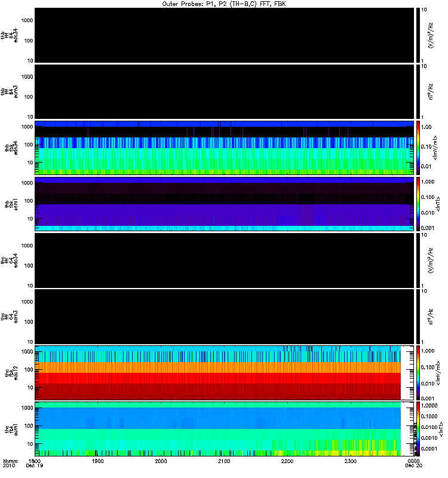Click the thc fbk edc12 color scale bar
The height and width of the screenshot is (478, 448).
coord(418,373)
